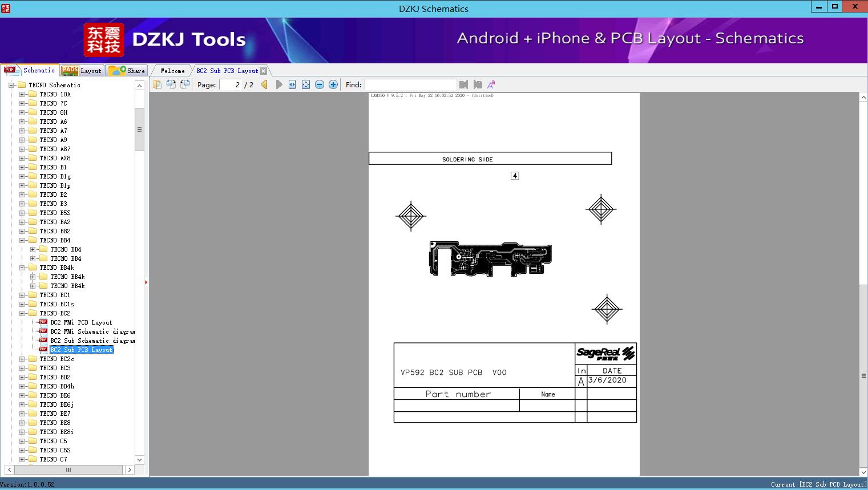Open BC2 MMi Schematic diagram file
The width and height of the screenshot is (868, 490).
click(x=92, y=331)
